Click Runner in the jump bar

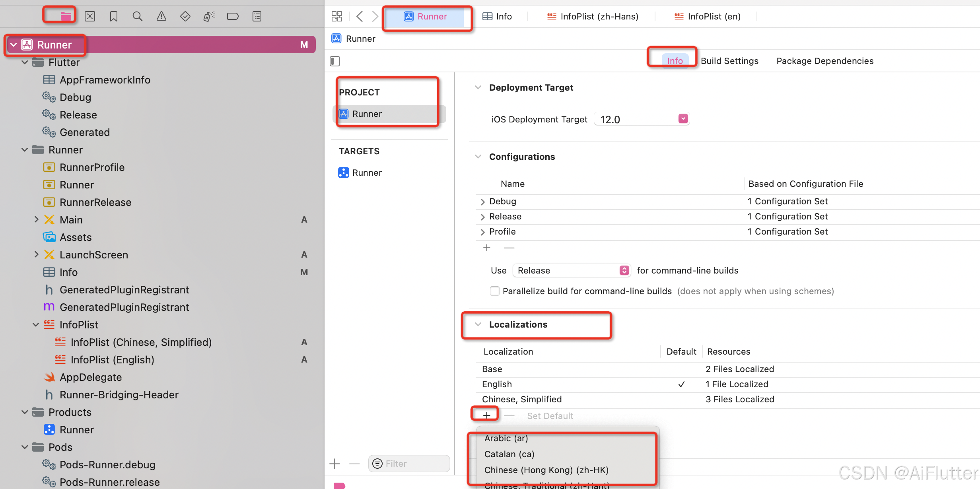point(353,39)
